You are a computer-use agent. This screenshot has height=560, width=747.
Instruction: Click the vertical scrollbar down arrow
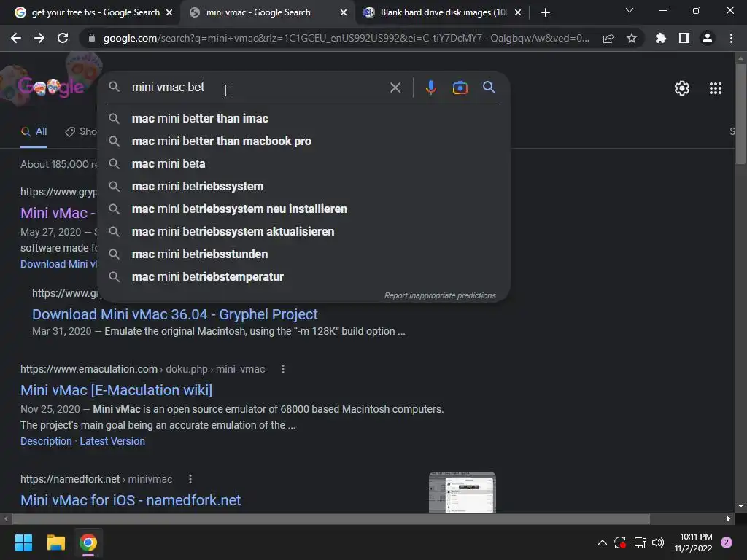click(740, 506)
